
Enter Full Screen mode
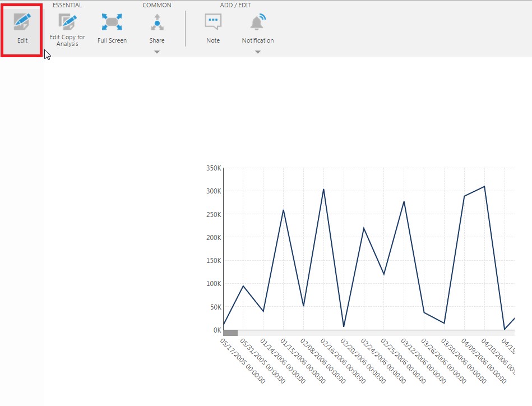(112, 22)
